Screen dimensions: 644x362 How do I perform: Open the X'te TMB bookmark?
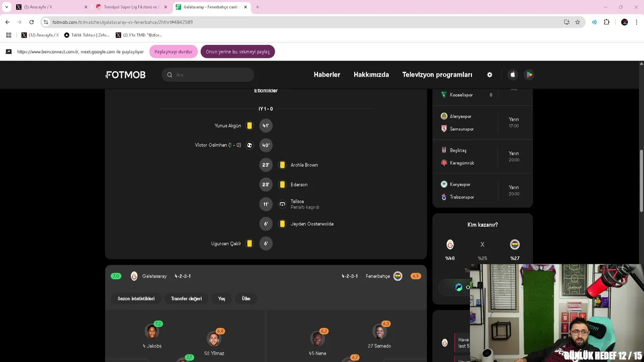tap(139, 35)
